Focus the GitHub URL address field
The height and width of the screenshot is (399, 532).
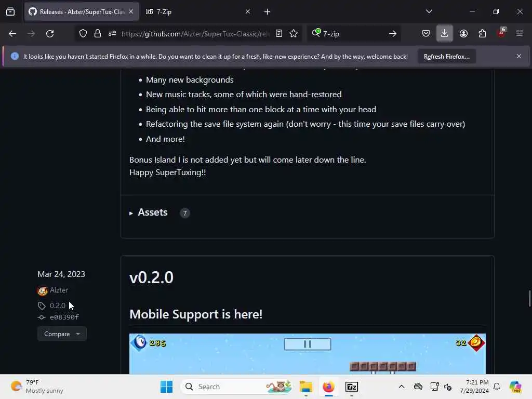point(195,34)
